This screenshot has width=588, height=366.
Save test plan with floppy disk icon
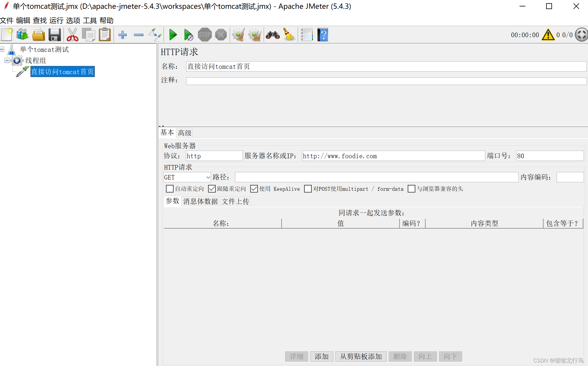[x=54, y=35]
